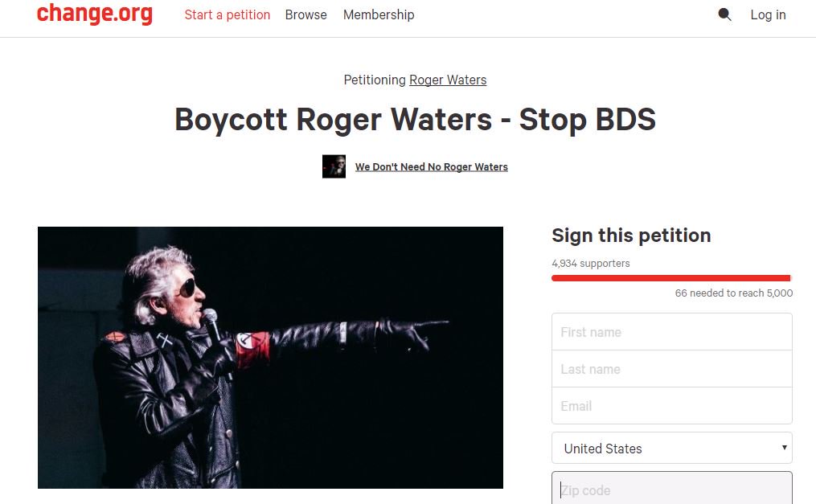This screenshot has height=504, width=816.
Task: Open Start a petition
Action: coord(228,14)
